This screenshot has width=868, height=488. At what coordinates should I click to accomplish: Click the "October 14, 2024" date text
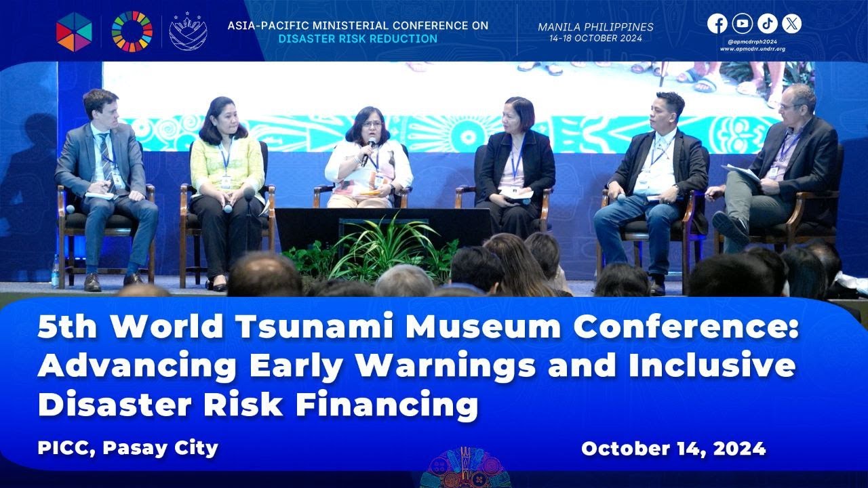(x=673, y=449)
